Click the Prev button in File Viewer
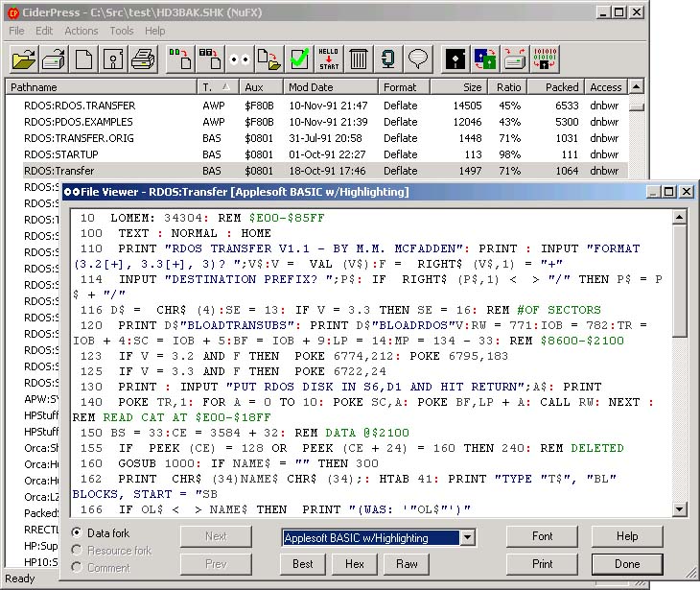Viewport: 700px width, 590px height. pos(216,564)
